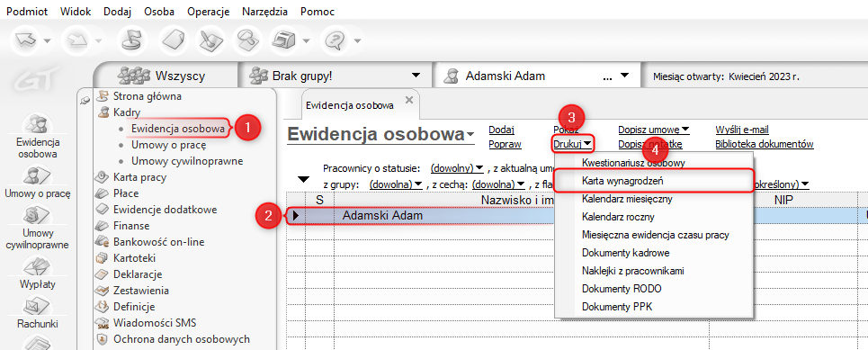Click the forward arrow toolbar icon
The image size is (868, 350).
[x=78, y=40]
